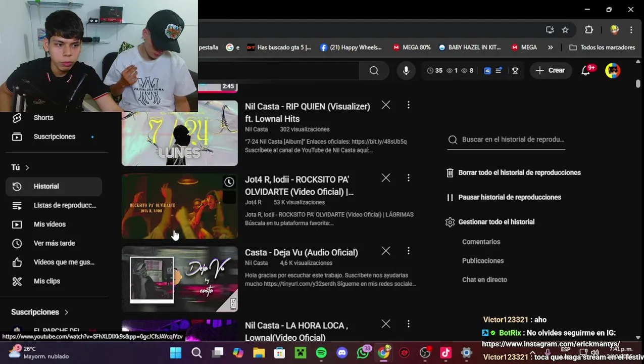This screenshot has height=364, width=644.
Task: Open 'Listas de reproducc...' in the sidebar
Action: pyautogui.click(x=54, y=205)
